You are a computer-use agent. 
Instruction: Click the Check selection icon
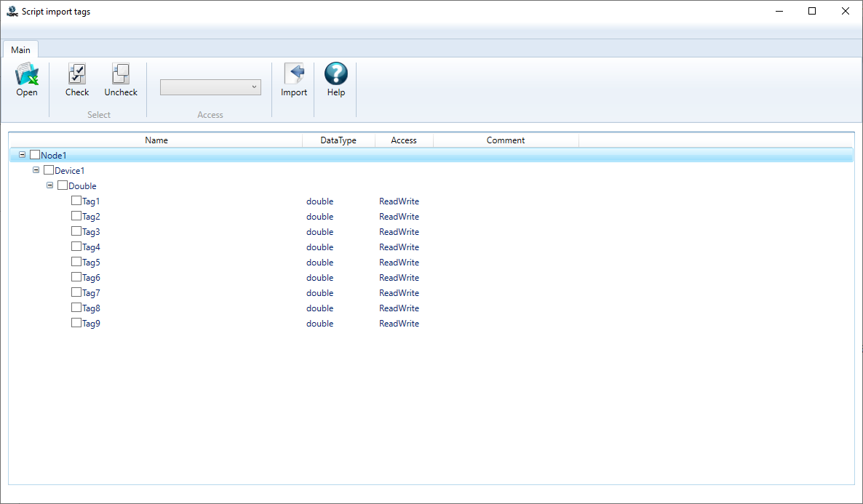77,73
